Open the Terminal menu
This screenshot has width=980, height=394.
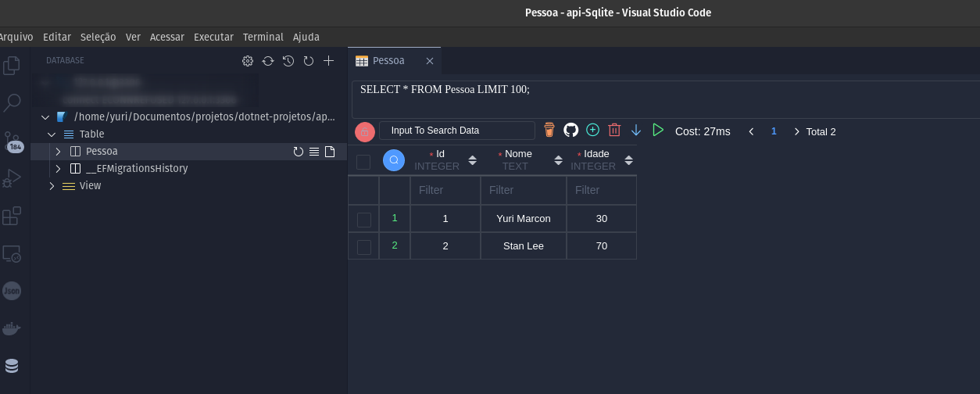(263, 37)
